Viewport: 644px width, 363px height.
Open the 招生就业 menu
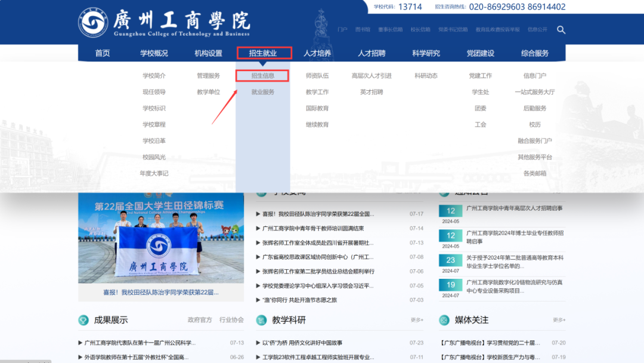pyautogui.click(x=264, y=53)
